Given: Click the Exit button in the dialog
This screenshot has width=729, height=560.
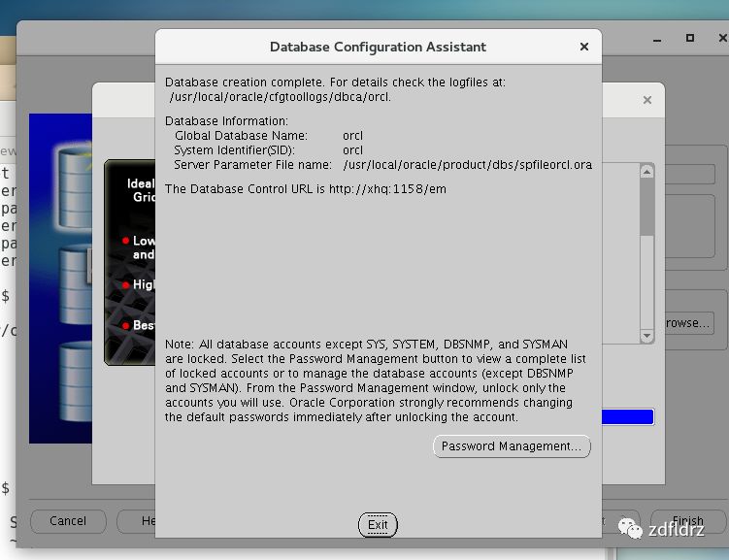Looking at the screenshot, I should 378,525.
